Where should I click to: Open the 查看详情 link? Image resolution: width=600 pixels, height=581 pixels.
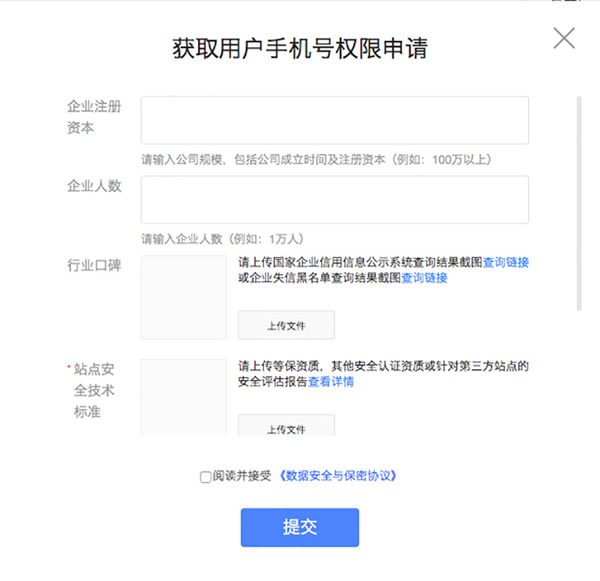tap(330, 382)
